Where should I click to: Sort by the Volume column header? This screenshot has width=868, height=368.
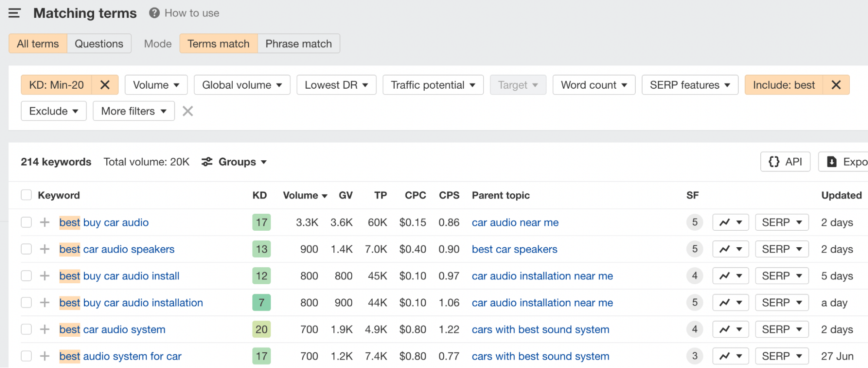tap(305, 195)
